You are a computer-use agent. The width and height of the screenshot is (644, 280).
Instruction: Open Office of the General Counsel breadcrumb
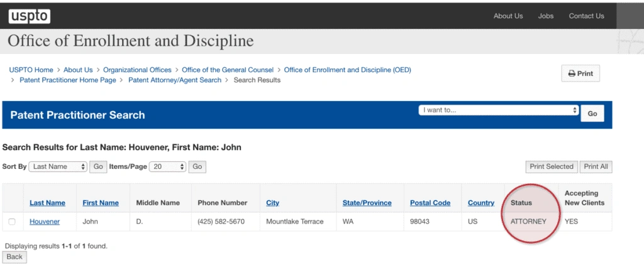pyautogui.click(x=228, y=70)
